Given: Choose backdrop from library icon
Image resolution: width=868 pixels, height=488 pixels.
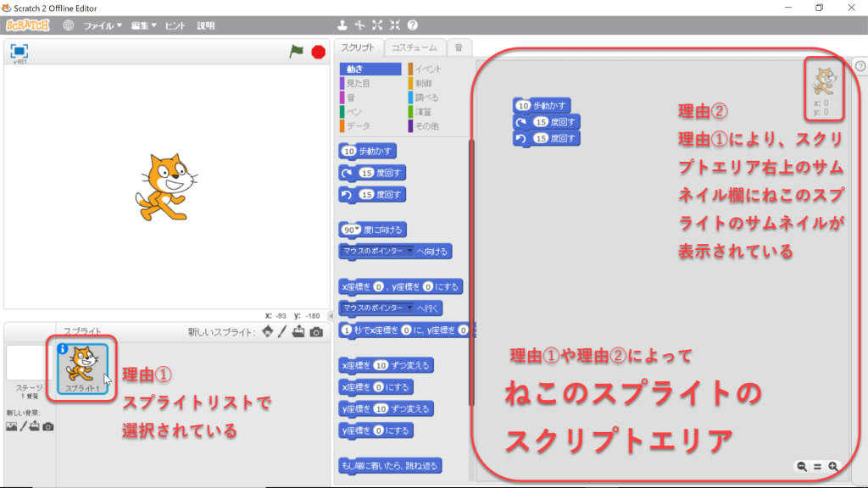Looking at the screenshot, I should [x=12, y=427].
